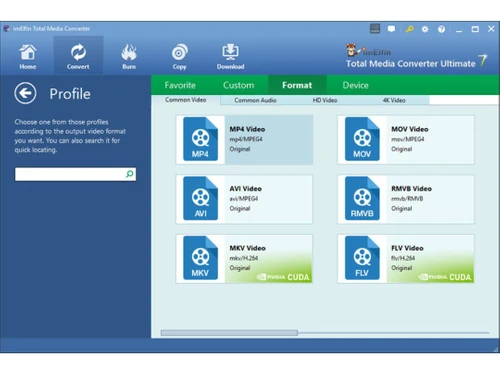500x375 pixels.
Task: Open the Copy disc module
Action: pyautogui.click(x=179, y=56)
